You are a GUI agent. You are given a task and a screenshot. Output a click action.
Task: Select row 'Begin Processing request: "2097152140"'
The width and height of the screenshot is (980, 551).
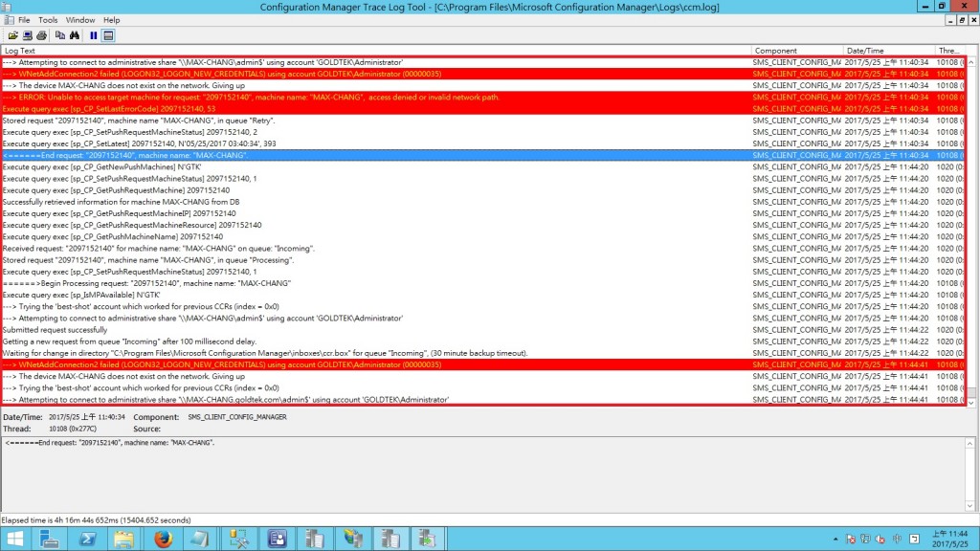click(483, 283)
